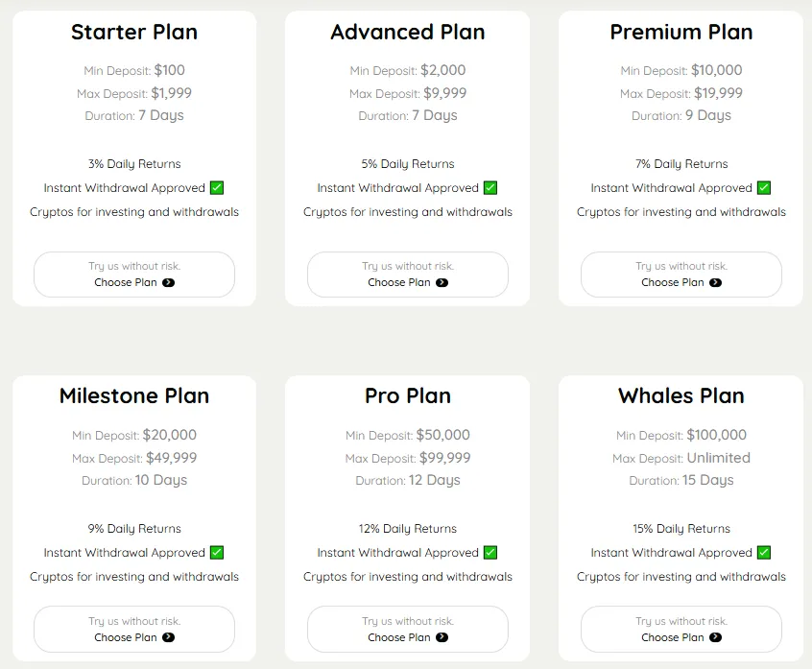
Task: Select the Premium Plan button
Action: click(681, 275)
